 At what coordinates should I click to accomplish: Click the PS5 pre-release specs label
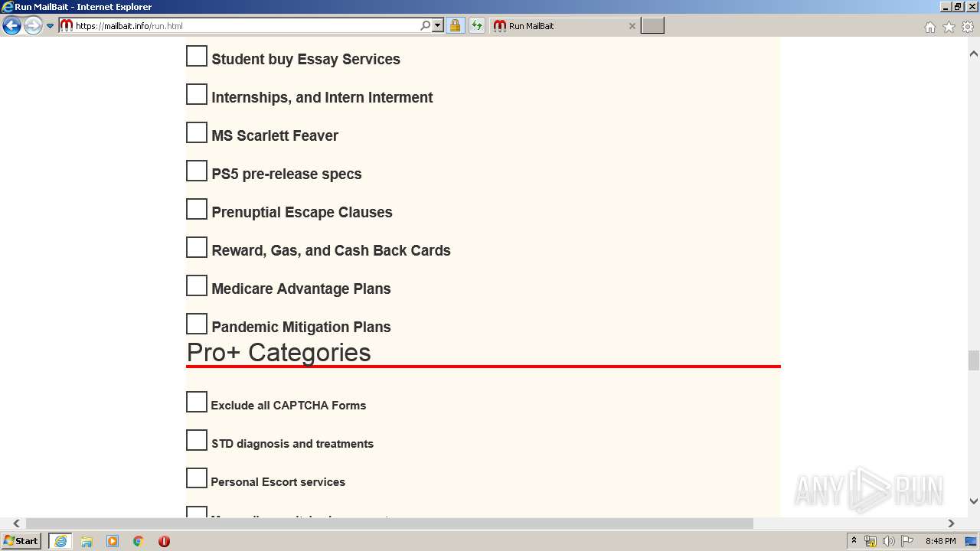(286, 174)
